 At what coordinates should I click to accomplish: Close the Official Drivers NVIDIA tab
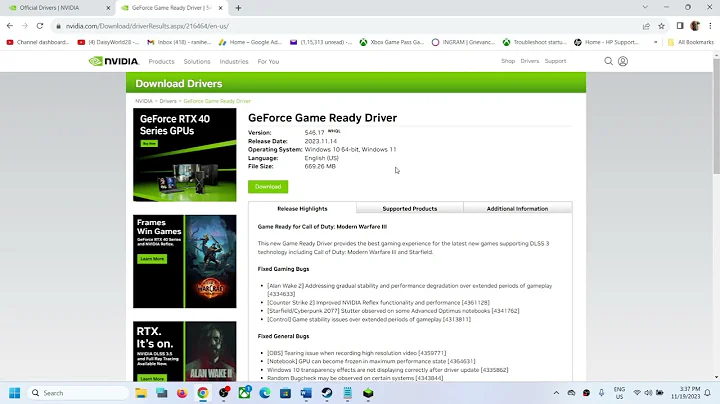point(108,8)
